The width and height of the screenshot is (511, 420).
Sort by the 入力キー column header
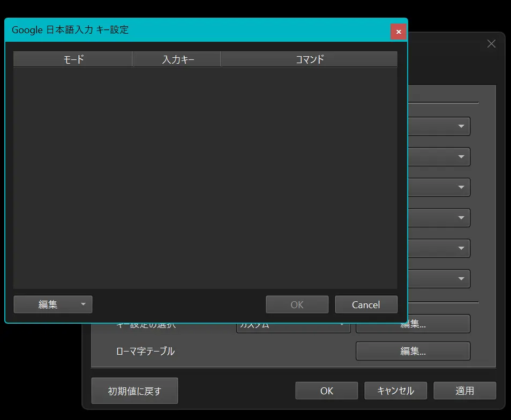(177, 59)
